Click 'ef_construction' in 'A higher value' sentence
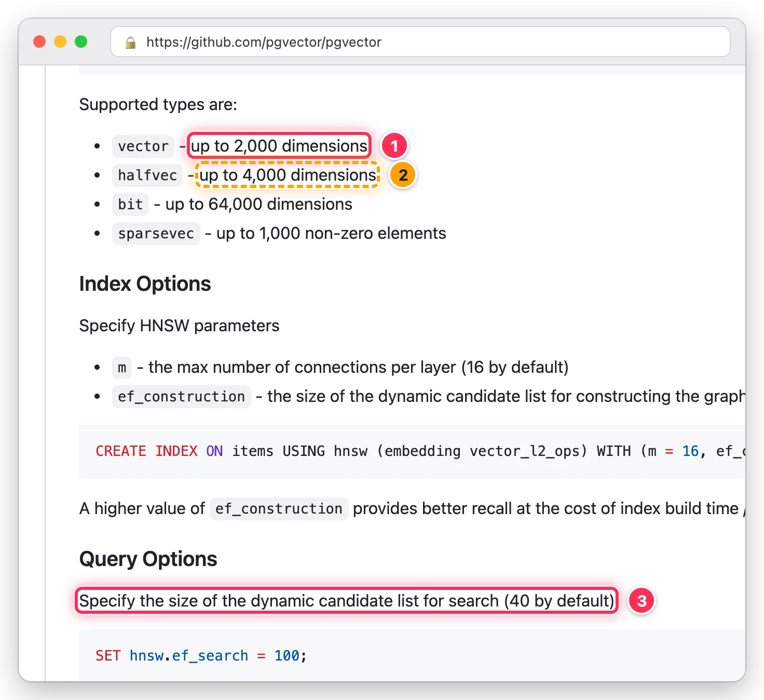This screenshot has width=764, height=700. pos(279,509)
